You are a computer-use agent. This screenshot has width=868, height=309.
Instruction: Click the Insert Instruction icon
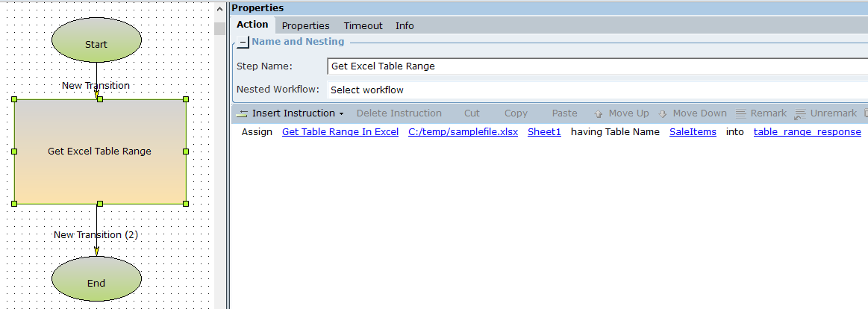[243, 114]
